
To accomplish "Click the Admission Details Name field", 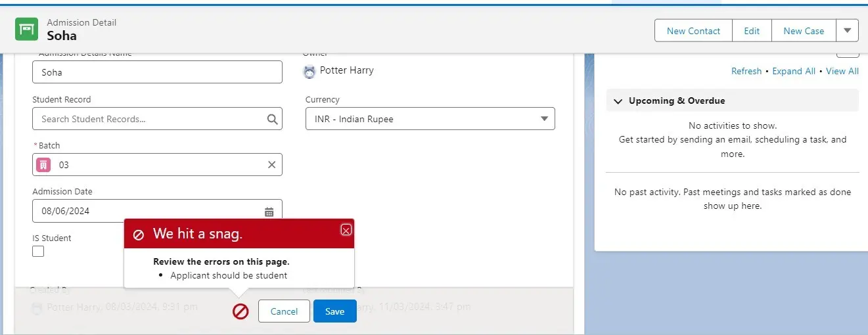I will point(157,72).
